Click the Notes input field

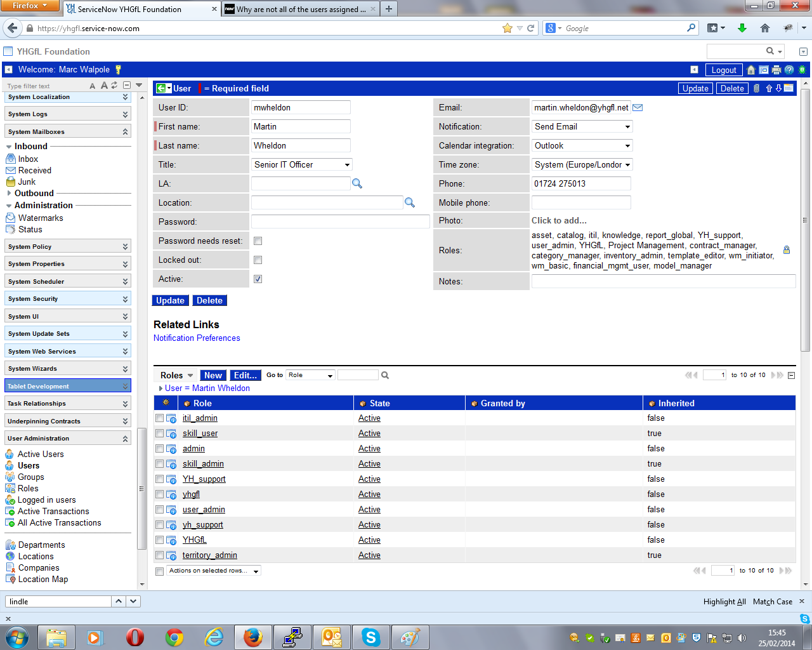664,281
